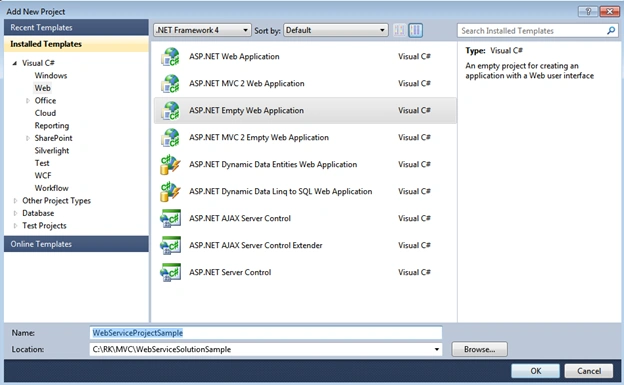Open the Location path dropdown arrow
The height and width of the screenshot is (385, 624).
437,350
